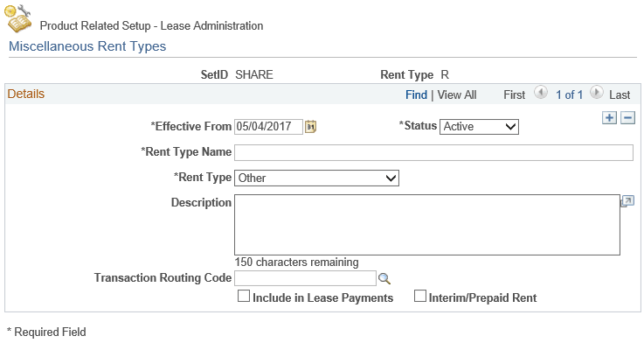Click '150 characters remaining' text

296,262
